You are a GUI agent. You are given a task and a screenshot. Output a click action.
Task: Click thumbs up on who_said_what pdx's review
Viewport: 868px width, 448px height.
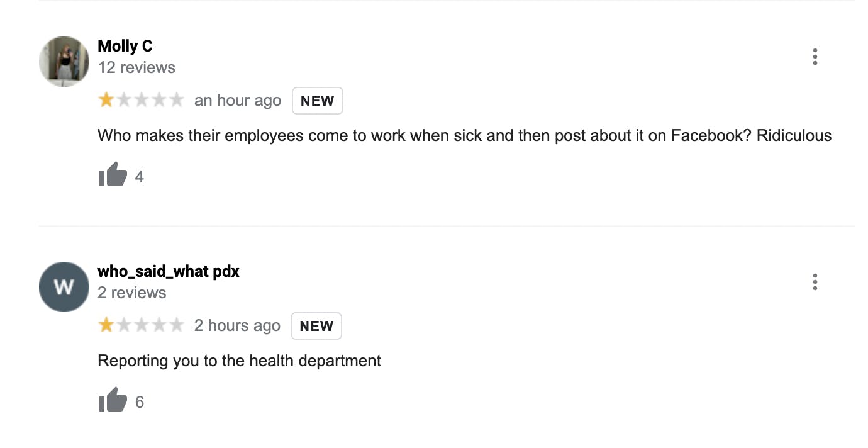[x=113, y=400]
